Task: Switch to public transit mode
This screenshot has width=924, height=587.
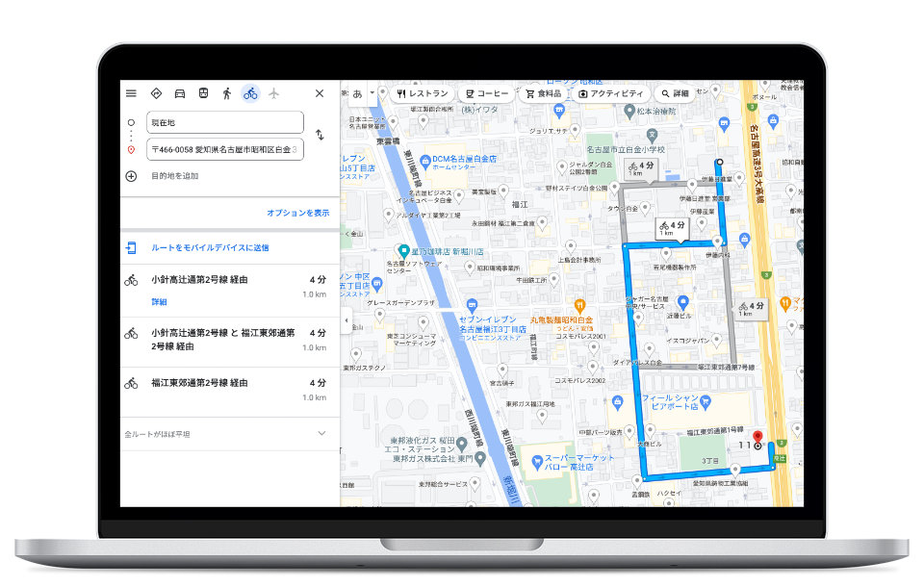Action: tap(203, 93)
